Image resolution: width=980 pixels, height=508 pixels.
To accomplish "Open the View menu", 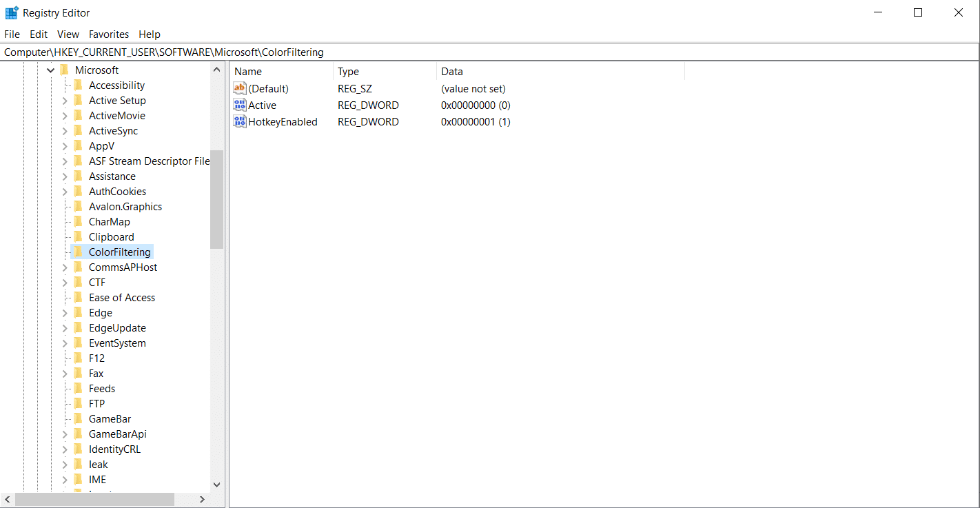I will [x=68, y=34].
